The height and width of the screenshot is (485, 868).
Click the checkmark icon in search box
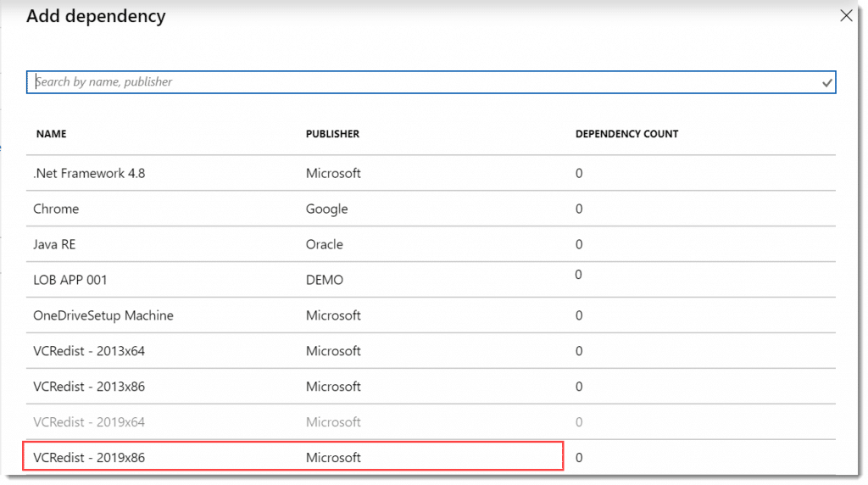click(x=826, y=83)
